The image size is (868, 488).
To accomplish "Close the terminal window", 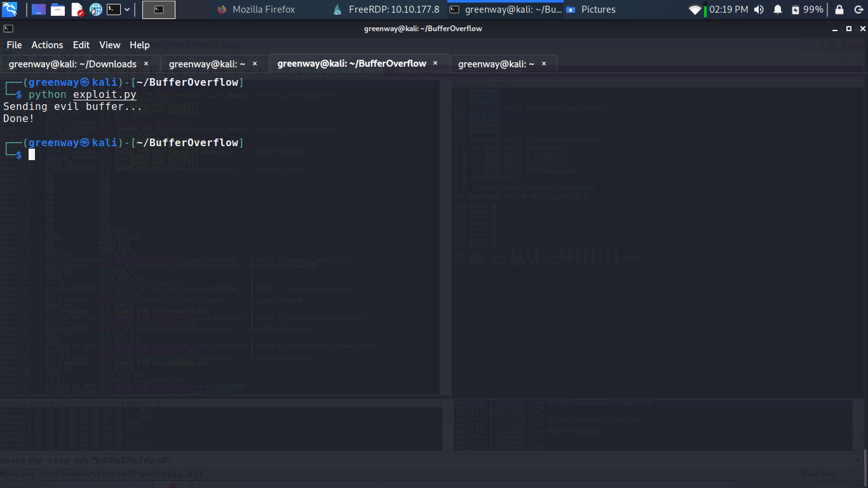I will 862,29.
